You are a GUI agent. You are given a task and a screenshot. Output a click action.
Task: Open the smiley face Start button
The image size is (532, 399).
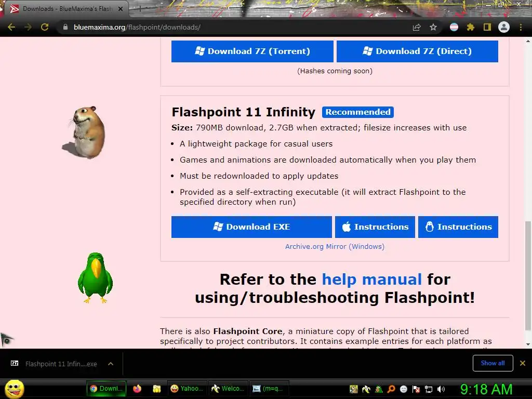coord(14,389)
